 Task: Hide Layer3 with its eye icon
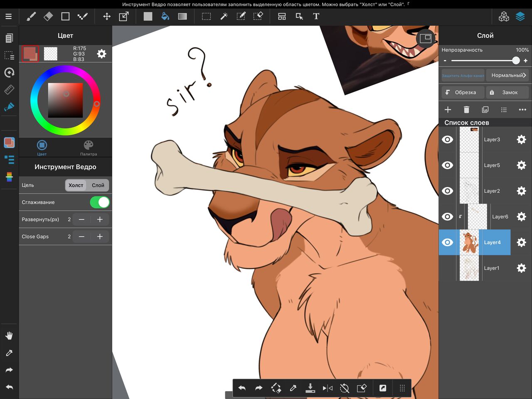point(448,140)
